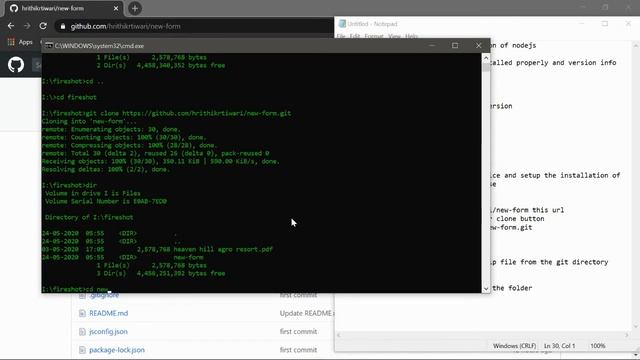Image resolution: width=640 pixels, height=360 pixels.
Task: Open a new Chrome tab
Action: tap(135, 8)
